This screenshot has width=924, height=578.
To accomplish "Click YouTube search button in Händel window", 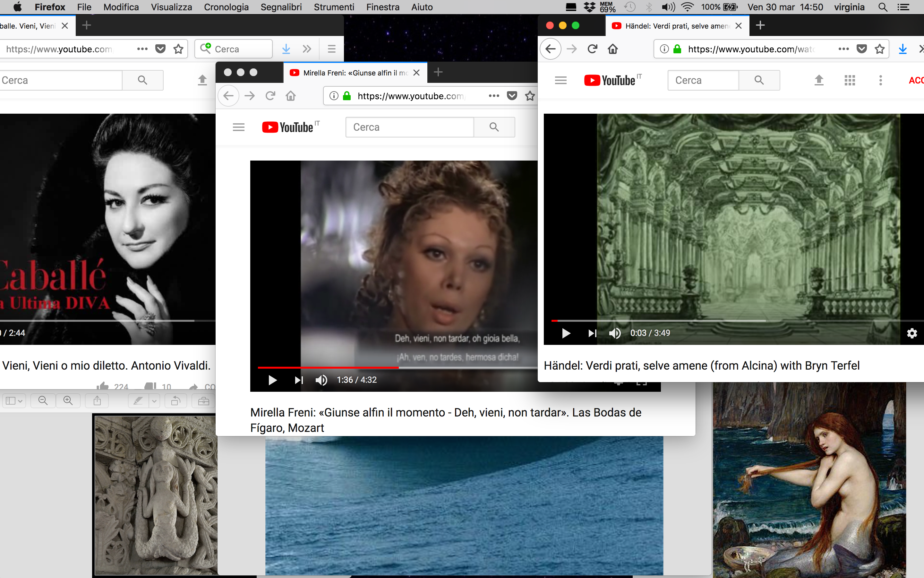I will click(759, 80).
